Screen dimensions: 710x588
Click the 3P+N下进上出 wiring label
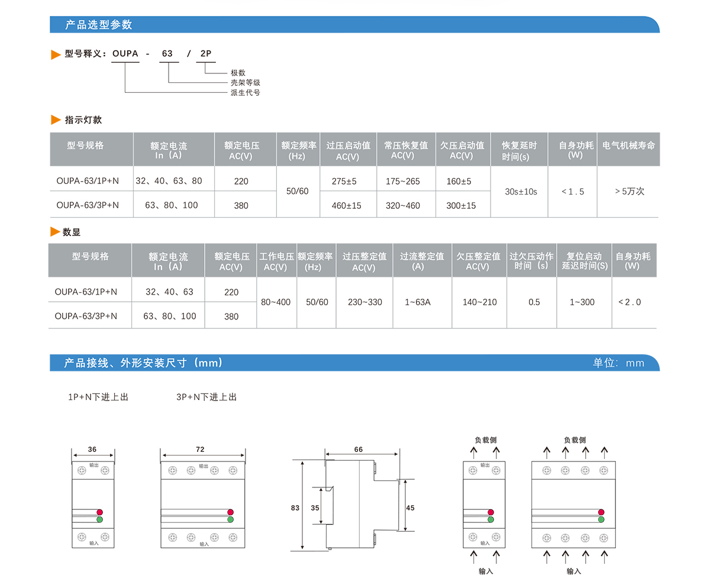point(206,397)
